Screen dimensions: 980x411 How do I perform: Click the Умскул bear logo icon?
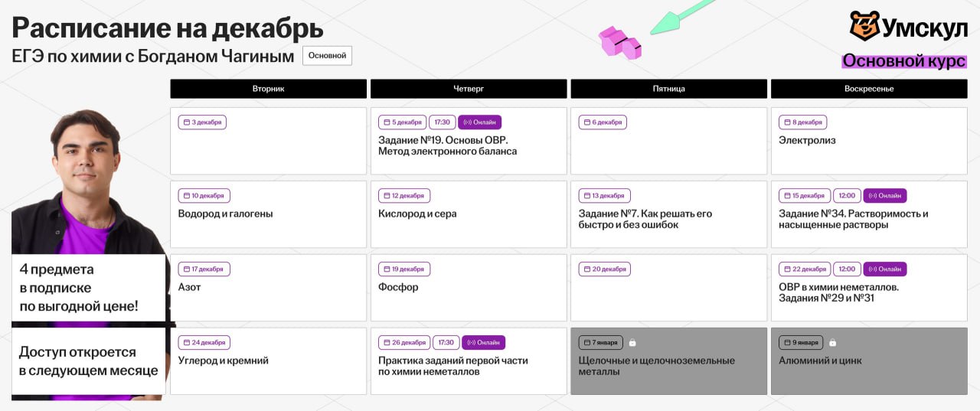[x=864, y=26]
